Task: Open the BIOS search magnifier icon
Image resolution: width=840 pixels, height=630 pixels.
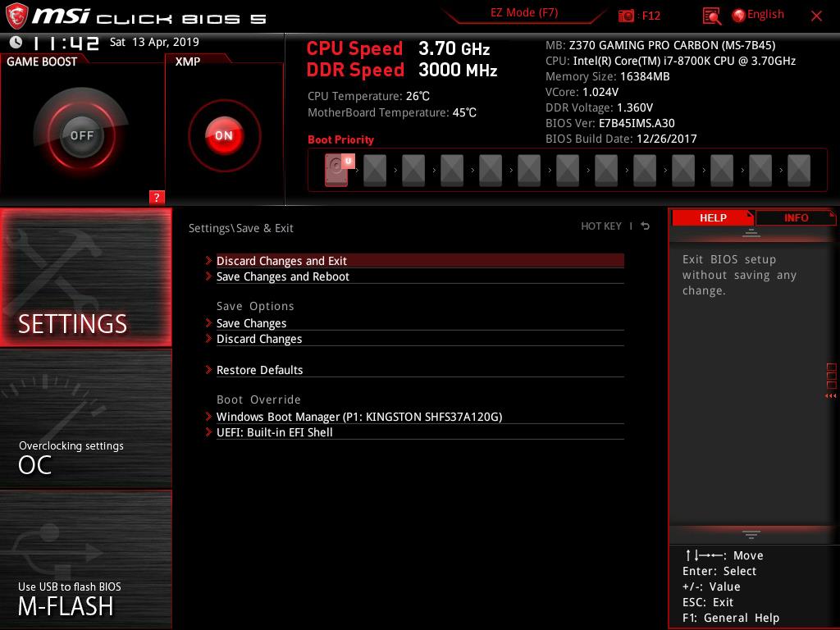Action: coord(711,16)
